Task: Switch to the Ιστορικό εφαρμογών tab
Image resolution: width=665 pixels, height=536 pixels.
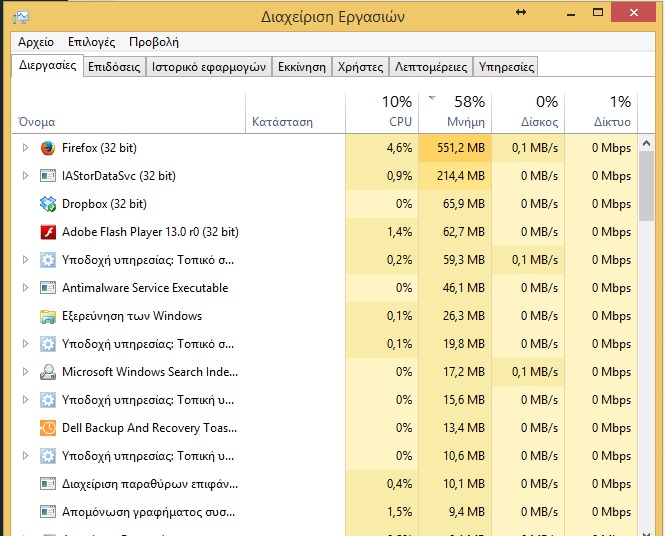Action: pyautogui.click(x=209, y=67)
